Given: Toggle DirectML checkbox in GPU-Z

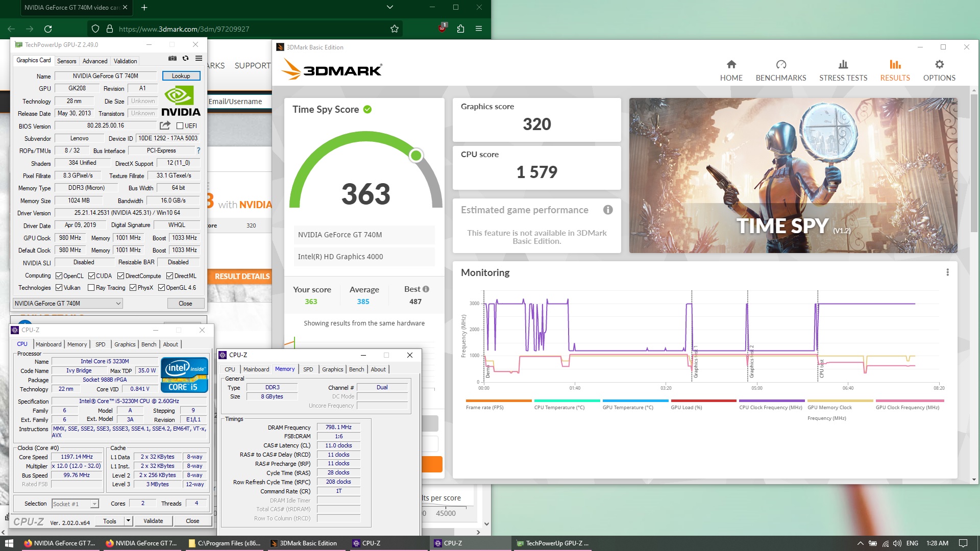Looking at the screenshot, I should coord(169,276).
